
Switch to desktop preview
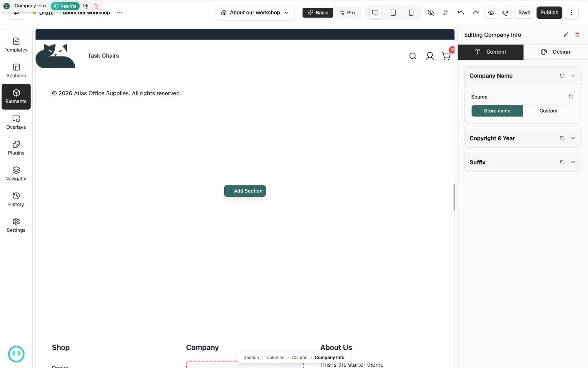375,13
